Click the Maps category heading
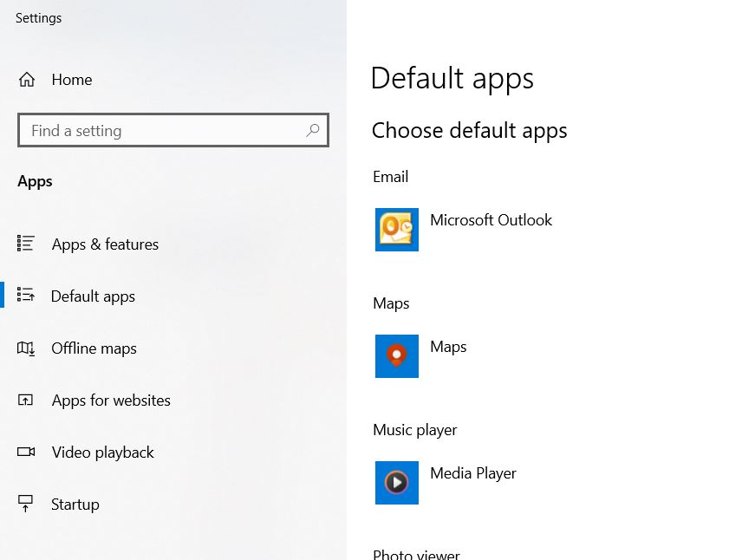 tap(391, 303)
